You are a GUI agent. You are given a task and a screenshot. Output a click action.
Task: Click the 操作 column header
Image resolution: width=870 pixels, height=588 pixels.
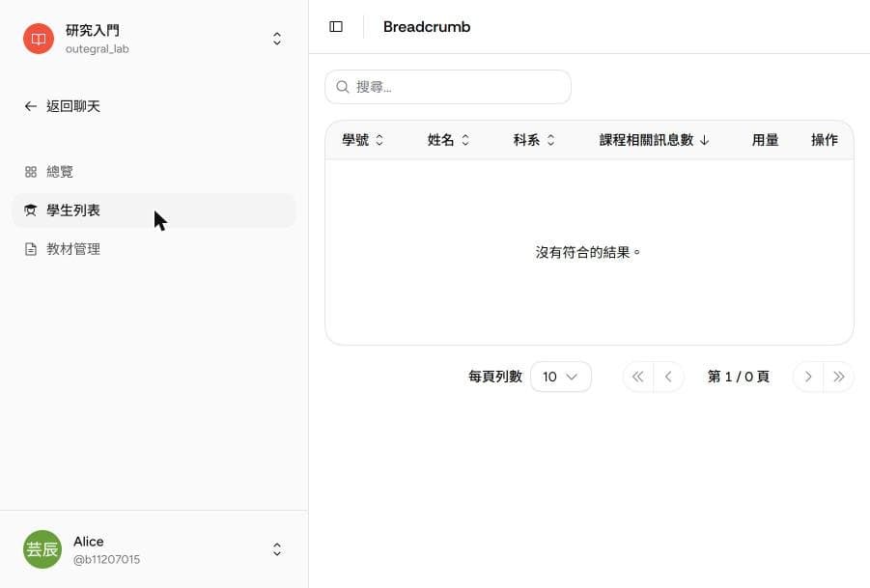click(825, 140)
